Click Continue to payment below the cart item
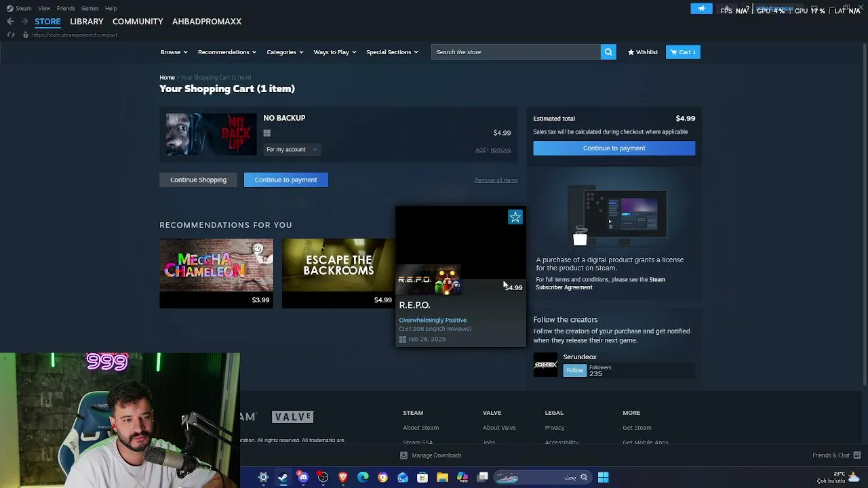The image size is (868, 488). click(x=285, y=180)
